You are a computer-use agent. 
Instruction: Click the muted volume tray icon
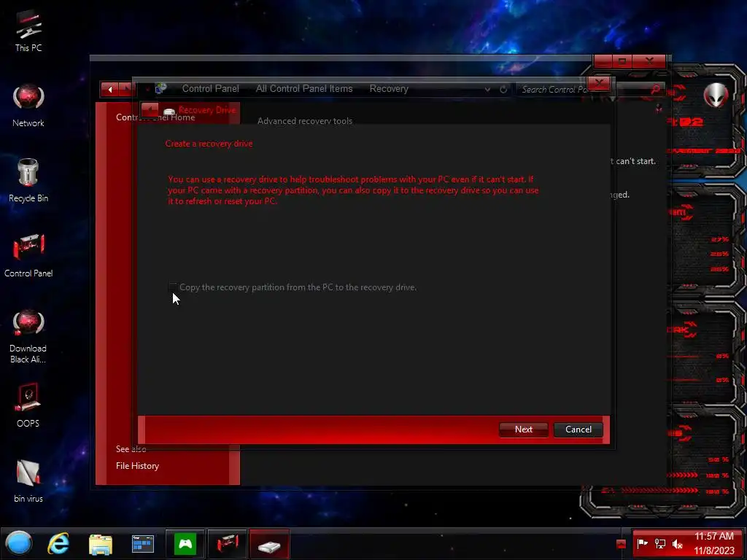pyautogui.click(x=677, y=543)
